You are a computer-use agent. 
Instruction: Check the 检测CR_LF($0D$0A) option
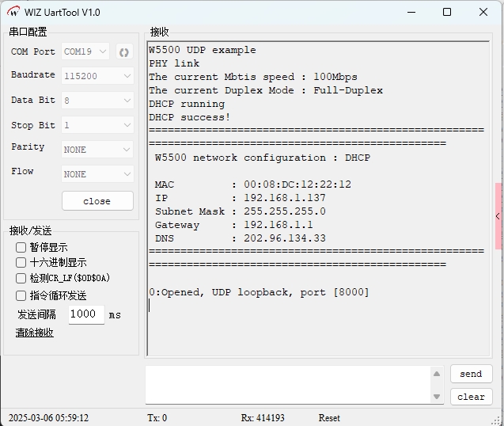[x=21, y=278]
